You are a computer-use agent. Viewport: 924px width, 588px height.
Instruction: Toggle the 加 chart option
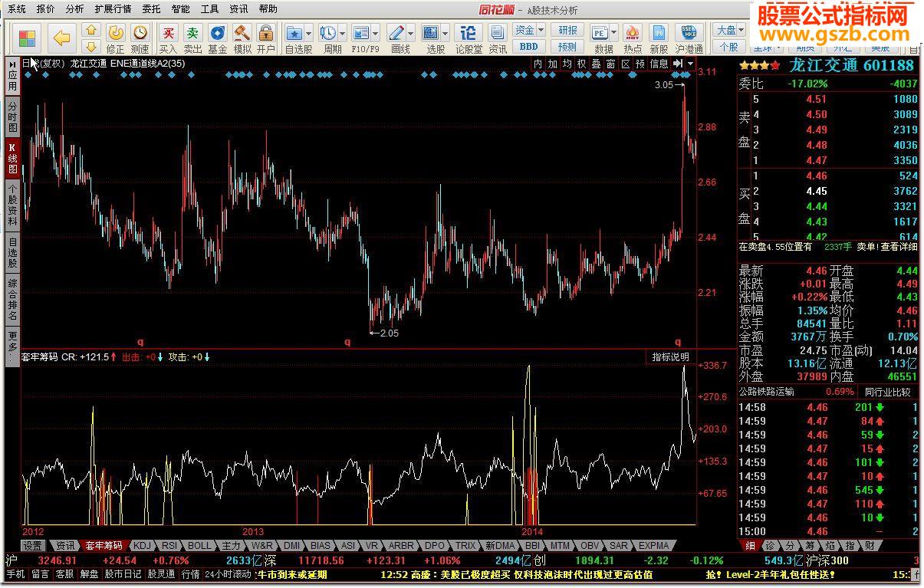click(x=552, y=64)
